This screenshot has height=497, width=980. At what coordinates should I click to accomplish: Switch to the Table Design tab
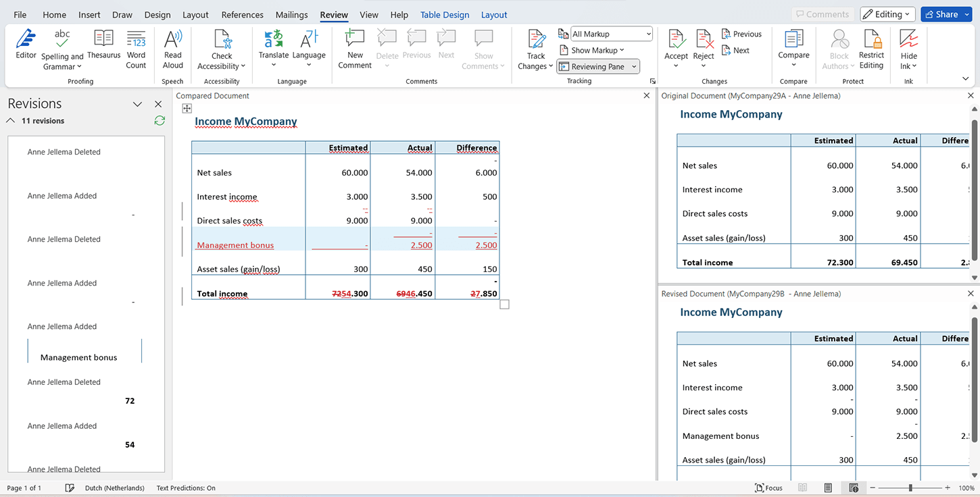tap(444, 14)
